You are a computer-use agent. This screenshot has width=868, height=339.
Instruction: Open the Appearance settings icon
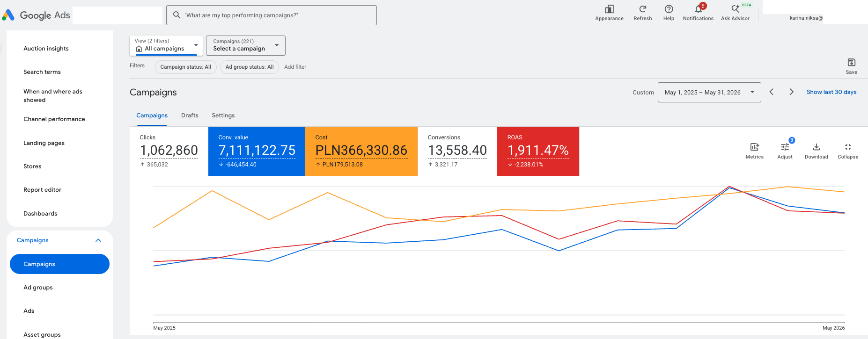609,13
